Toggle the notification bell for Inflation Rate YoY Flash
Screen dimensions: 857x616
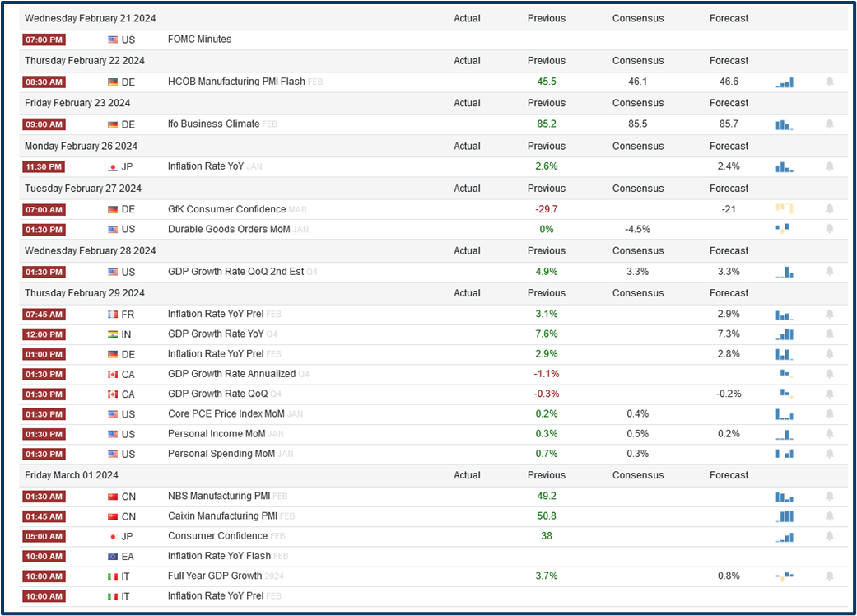[830, 556]
